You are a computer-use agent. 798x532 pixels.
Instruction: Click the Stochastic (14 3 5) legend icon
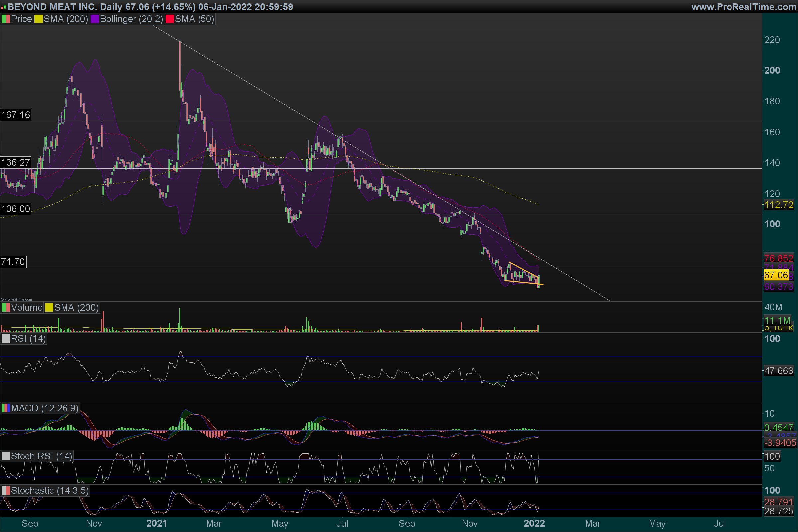pyautogui.click(x=6, y=491)
